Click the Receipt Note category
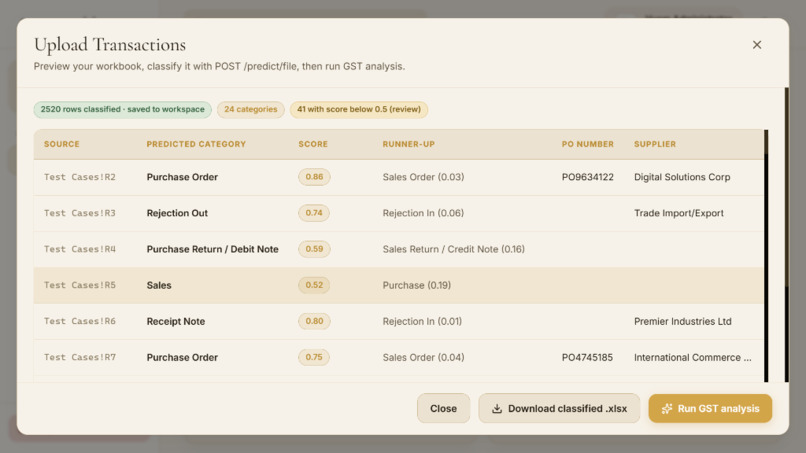This screenshot has height=453, width=806. 176,321
